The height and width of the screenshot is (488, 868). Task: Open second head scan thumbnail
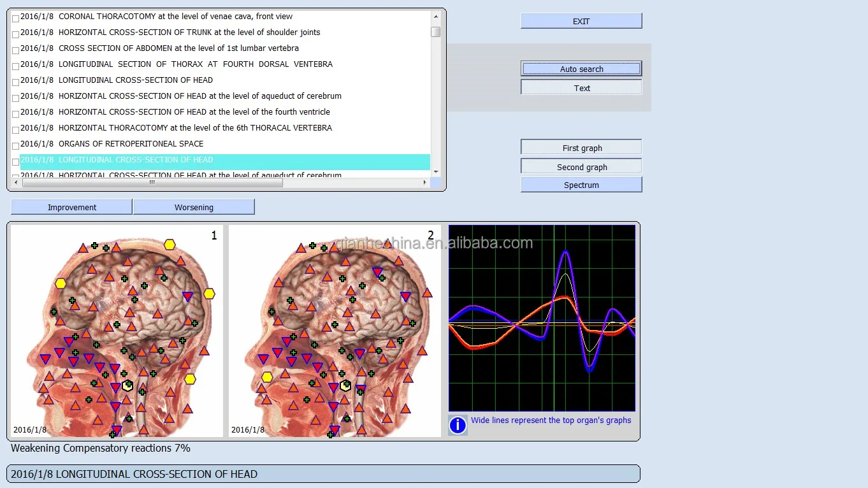(335, 331)
